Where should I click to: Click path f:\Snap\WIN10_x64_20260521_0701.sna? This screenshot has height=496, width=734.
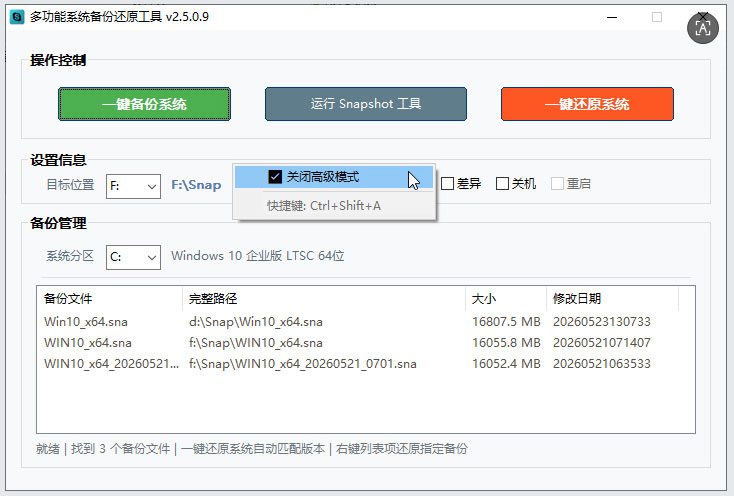(302, 364)
